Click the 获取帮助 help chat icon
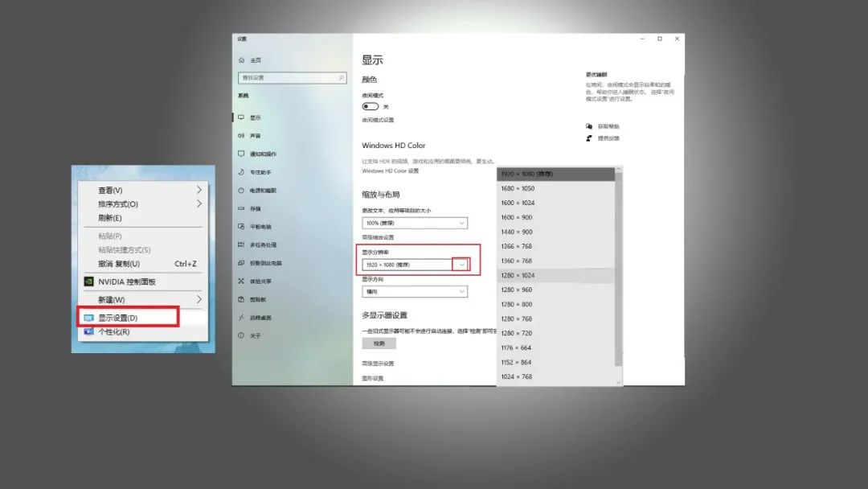Screen dimensions: 868x489 click(589, 126)
